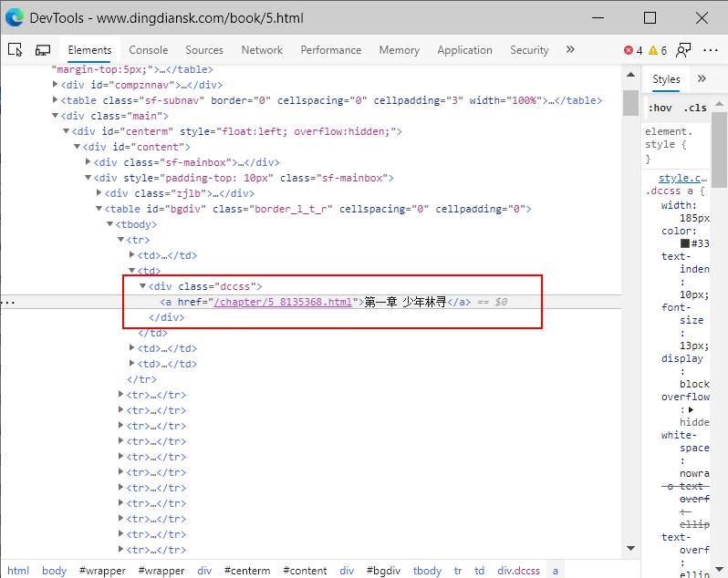This screenshot has height=578, width=728.
Task: Click the DOM tree scrollbar up arrow
Action: [630, 74]
